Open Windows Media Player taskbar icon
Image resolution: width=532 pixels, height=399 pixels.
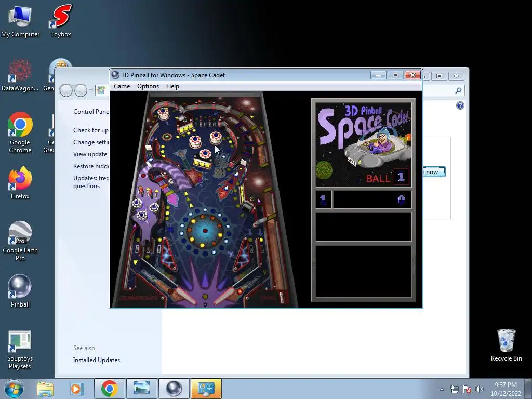pos(76,389)
